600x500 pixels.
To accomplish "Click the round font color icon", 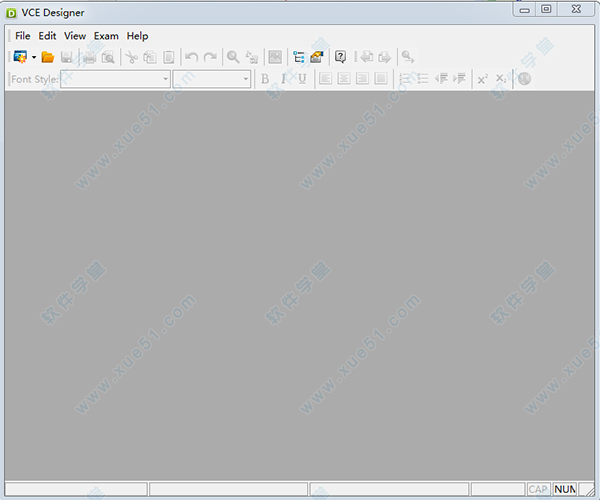I will [x=524, y=79].
